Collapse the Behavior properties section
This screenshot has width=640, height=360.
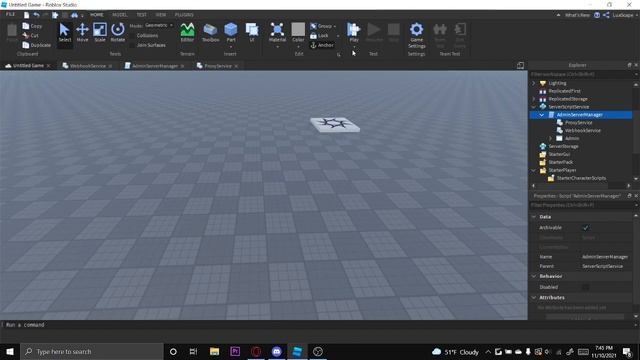click(534, 276)
